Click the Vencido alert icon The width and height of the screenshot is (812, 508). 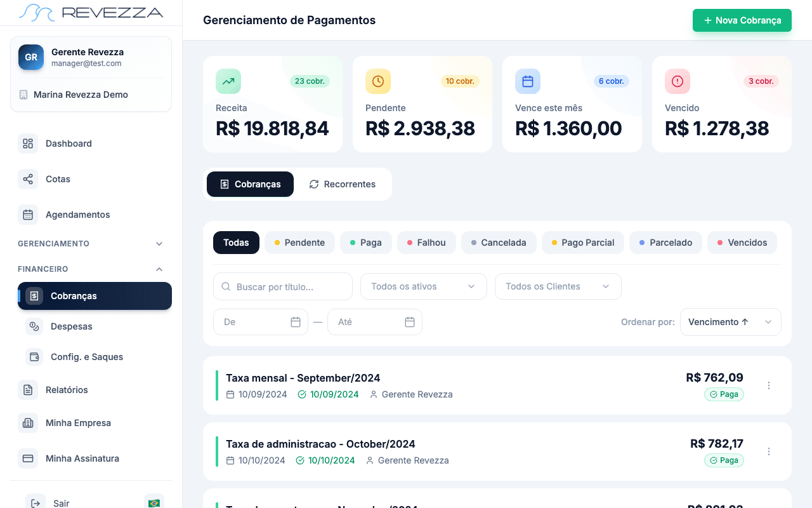678,81
